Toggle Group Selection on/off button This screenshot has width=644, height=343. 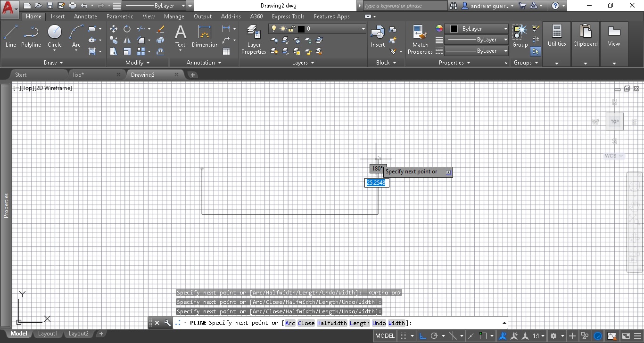click(536, 51)
